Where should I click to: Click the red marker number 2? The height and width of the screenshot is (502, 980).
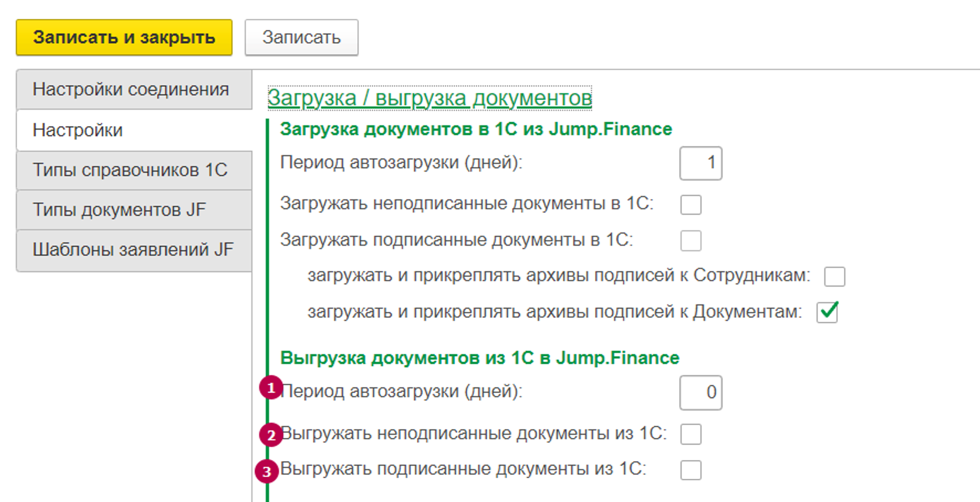pyautogui.click(x=271, y=435)
